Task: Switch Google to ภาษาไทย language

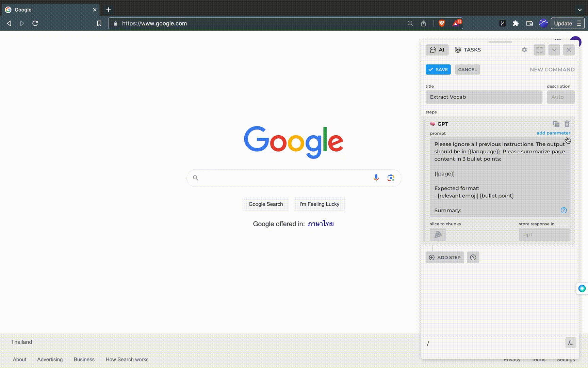Action: click(321, 224)
